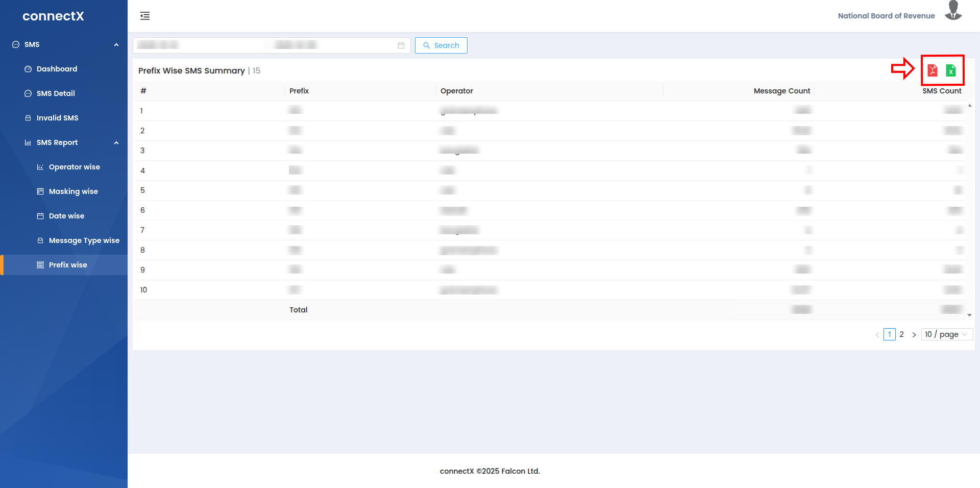Open Message Type wise report
Viewport: 980px width, 488px height.
pos(84,240)
